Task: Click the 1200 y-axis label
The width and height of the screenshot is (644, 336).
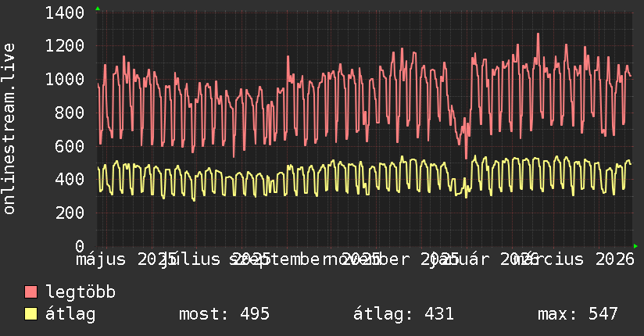Action: tap(65, 46)
